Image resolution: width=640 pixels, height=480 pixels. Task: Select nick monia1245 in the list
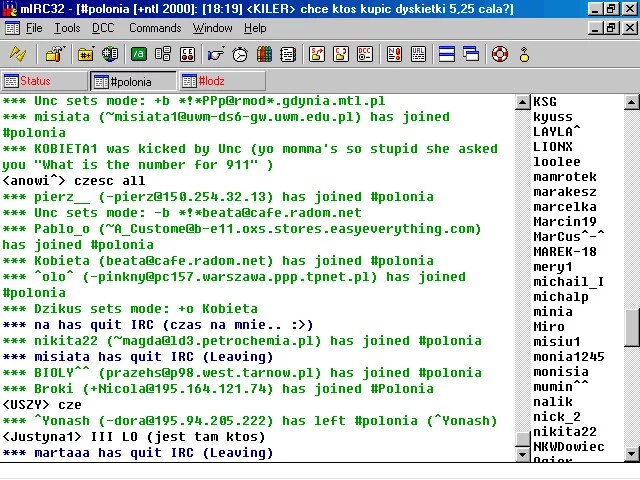coord(569,357)
